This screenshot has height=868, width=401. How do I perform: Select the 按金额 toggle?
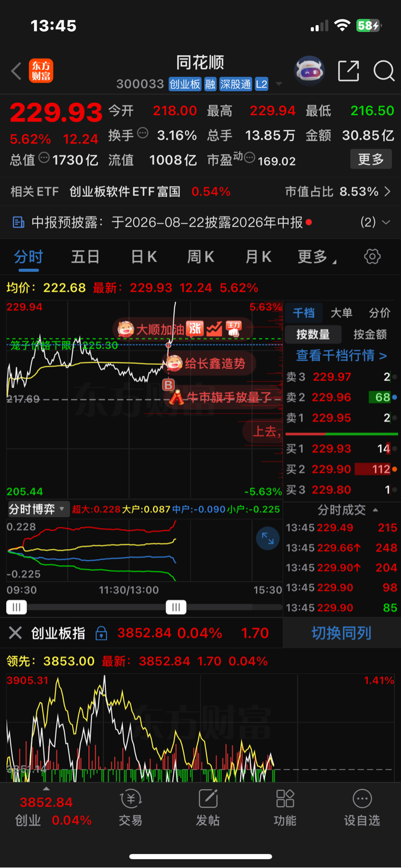(x=370, y=335)
